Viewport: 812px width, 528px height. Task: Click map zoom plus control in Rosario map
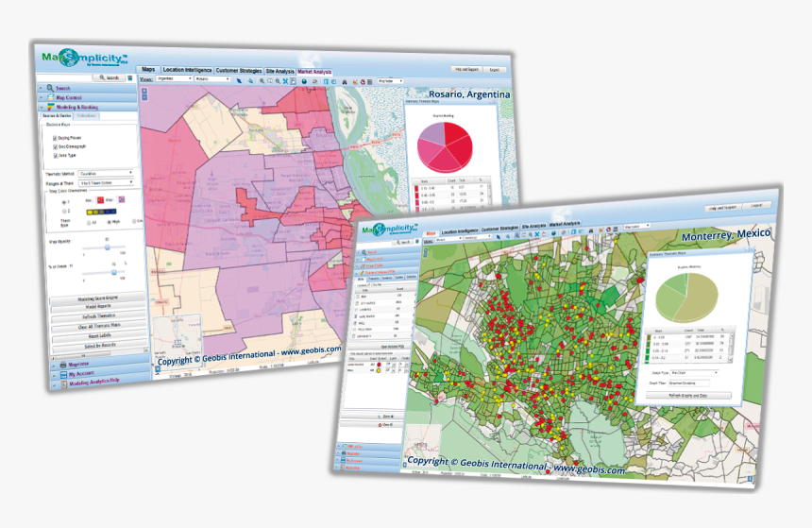144,91
